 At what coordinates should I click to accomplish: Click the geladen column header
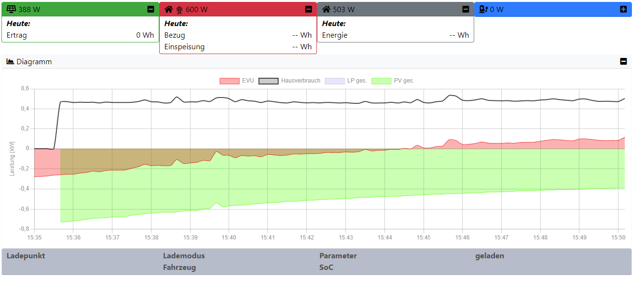pos(490,256)
